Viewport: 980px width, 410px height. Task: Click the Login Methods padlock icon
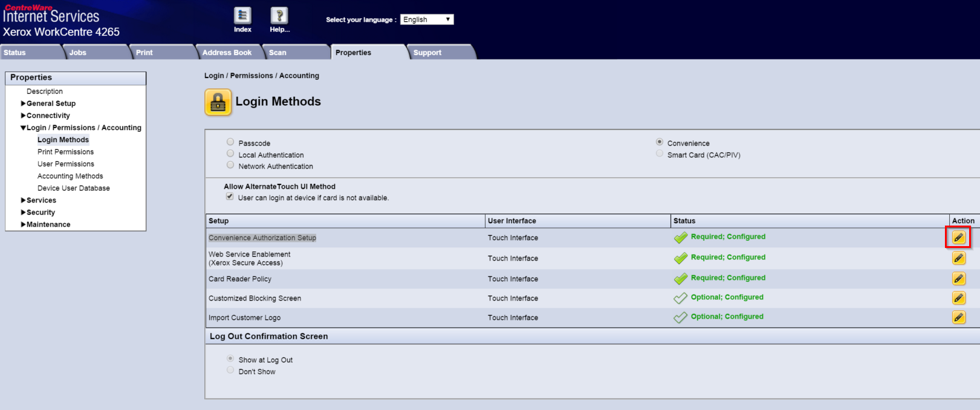tap(218, 102)
